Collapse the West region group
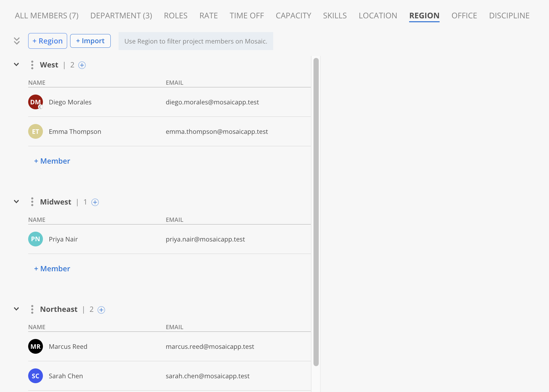The width and height of the screenshot is (549, 392). (16, 64)
